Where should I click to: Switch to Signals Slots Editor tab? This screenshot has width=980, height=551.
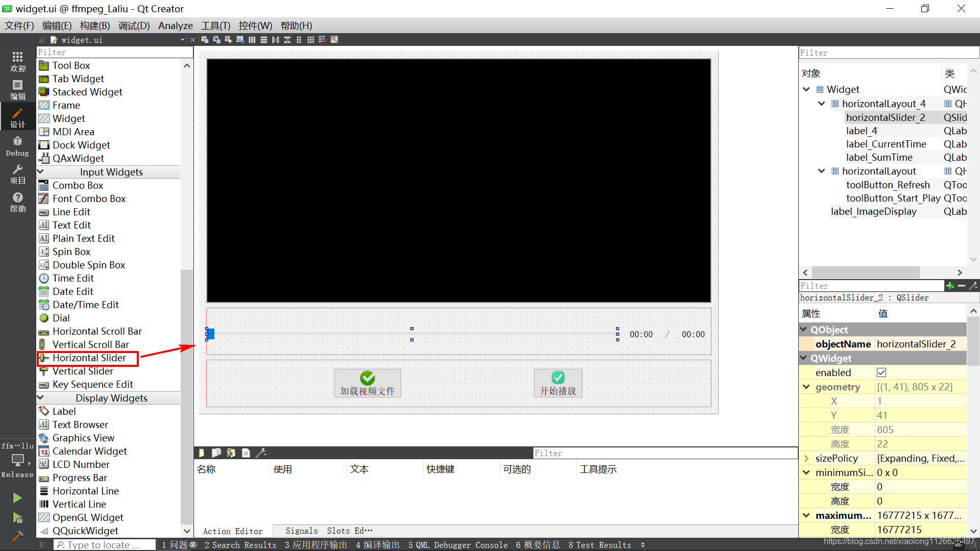pyautogui.click(x=329, y=531)
